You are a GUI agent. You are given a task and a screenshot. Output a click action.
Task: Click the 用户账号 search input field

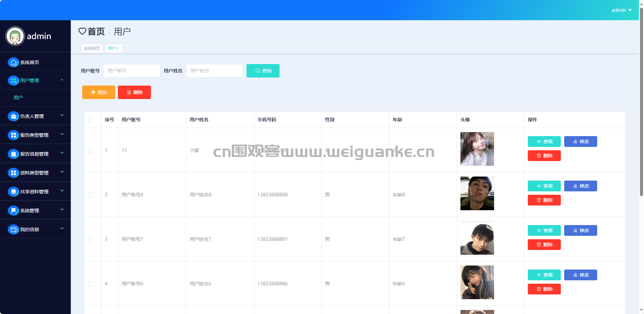tap(132, 71)
